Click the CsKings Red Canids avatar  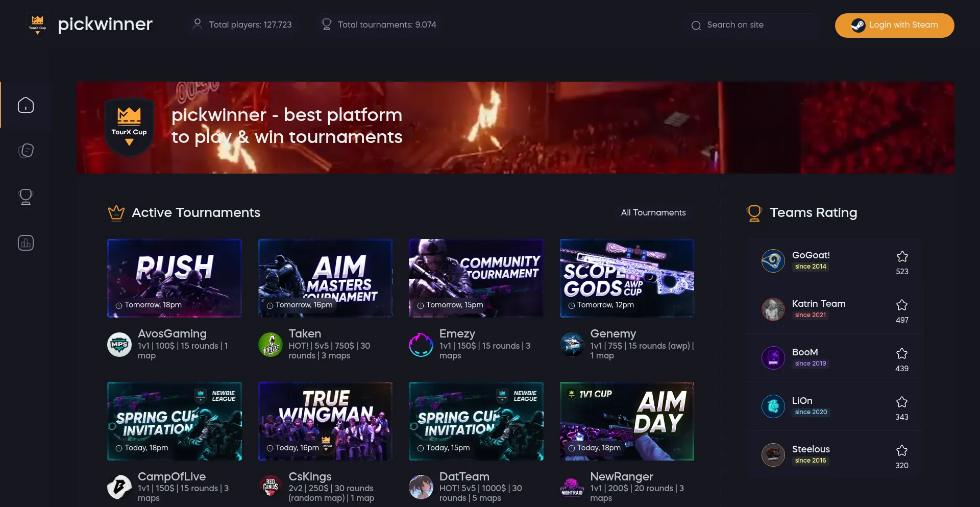pos(271,487)
